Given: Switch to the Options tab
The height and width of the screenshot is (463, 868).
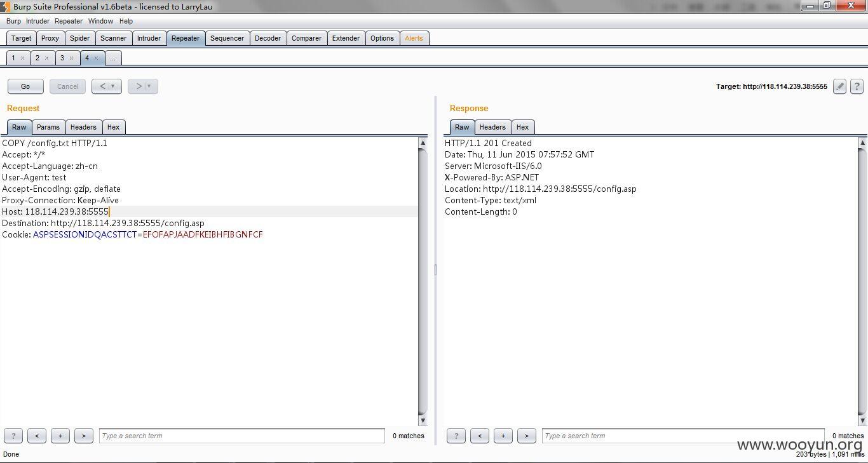Looking at the screenshot, I should pyautogui.click(x=383, y=38).
